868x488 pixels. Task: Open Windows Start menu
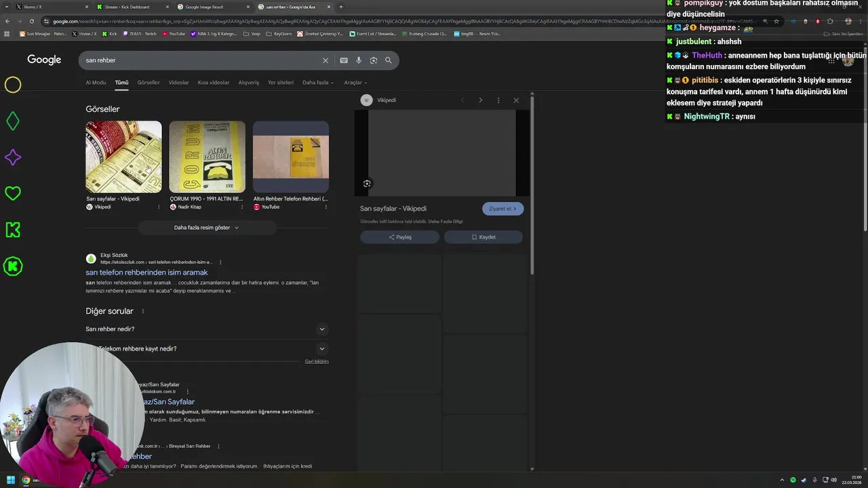click(11, 480)
